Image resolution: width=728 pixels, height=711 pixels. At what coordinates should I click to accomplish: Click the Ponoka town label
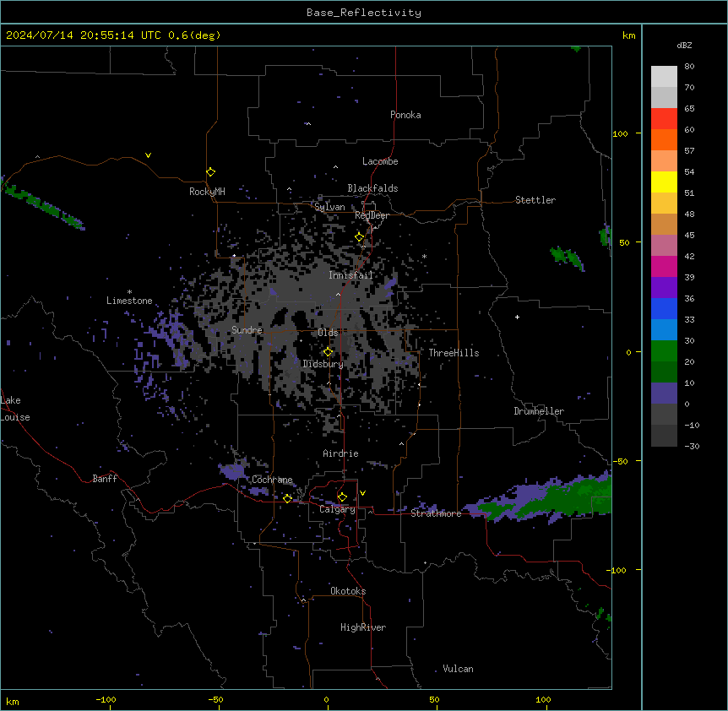point(405,115)
